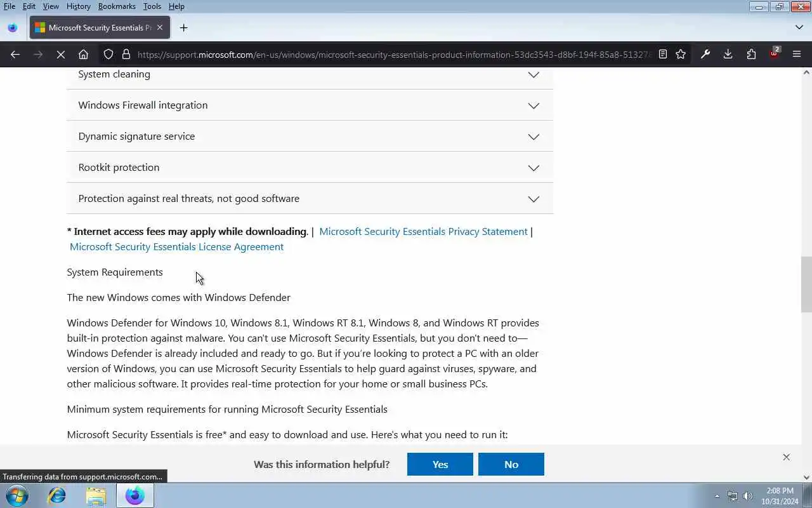Stop loading the current page
Screen dimensions: 812x508
(x=61, y=55)
